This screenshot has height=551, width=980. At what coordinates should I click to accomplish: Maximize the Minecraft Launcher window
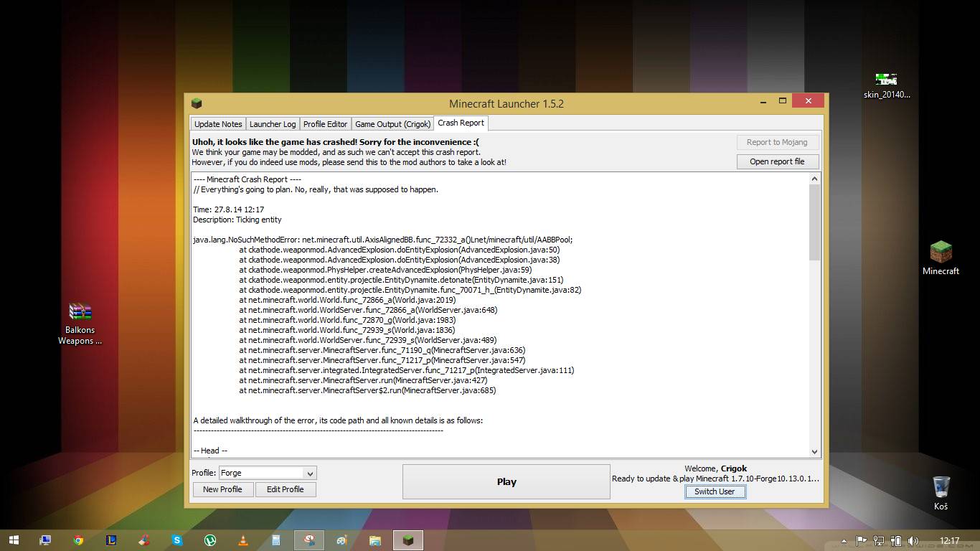[783, 101]
